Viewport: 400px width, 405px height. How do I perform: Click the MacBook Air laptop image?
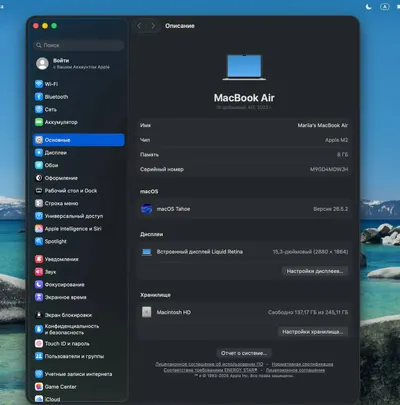(244, 67)
